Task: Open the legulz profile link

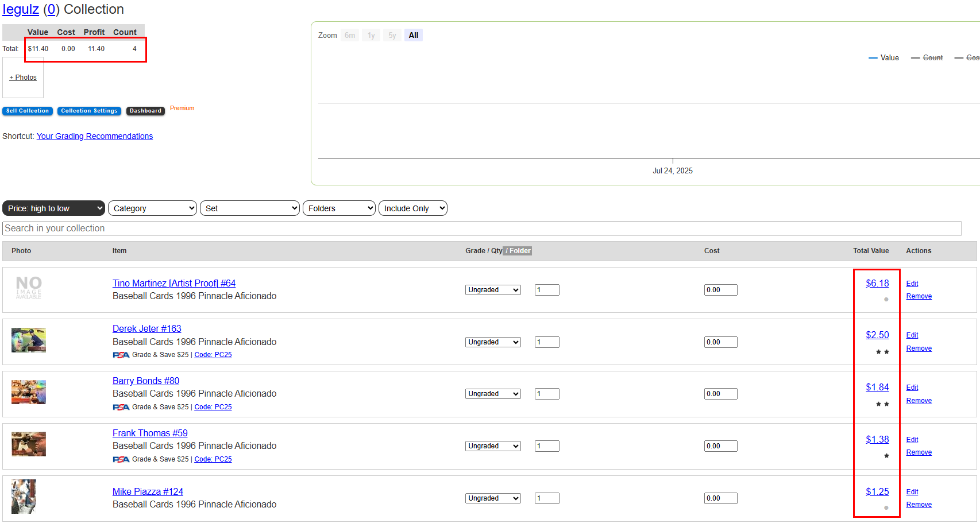Action: pos(21,9)
